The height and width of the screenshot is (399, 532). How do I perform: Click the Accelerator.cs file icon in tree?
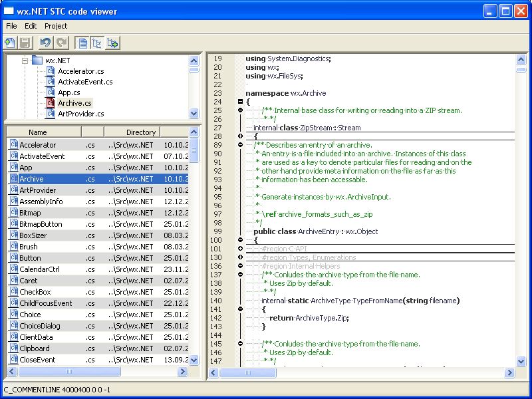tap(51, 71)
